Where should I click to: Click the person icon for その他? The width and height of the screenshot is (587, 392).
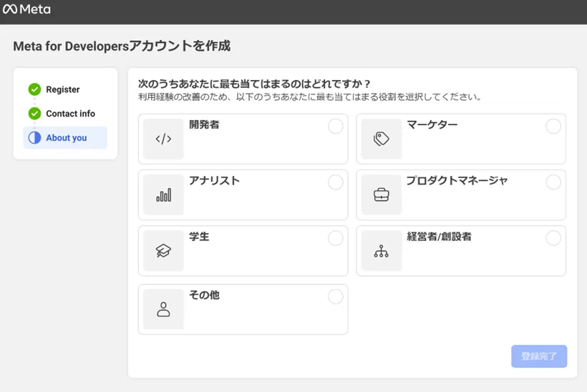pyautogui.click(x=164, y=309)
